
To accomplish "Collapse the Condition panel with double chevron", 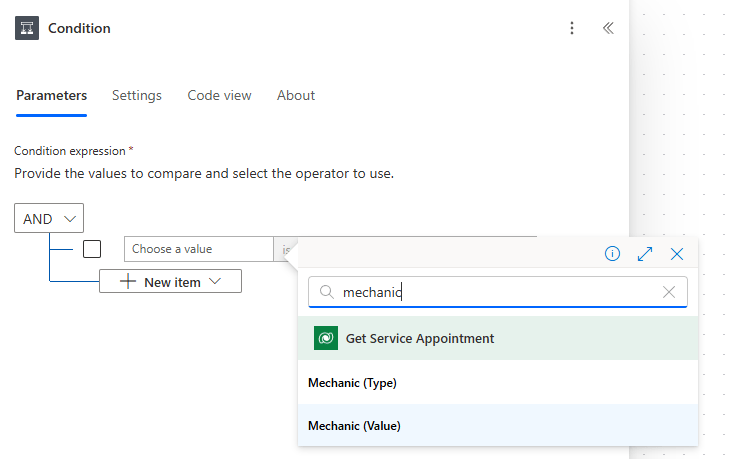I will coord(608,28).
